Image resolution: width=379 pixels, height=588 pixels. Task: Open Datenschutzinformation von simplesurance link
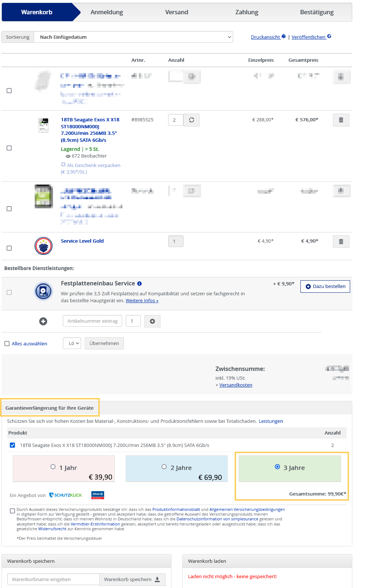[217, 519]
